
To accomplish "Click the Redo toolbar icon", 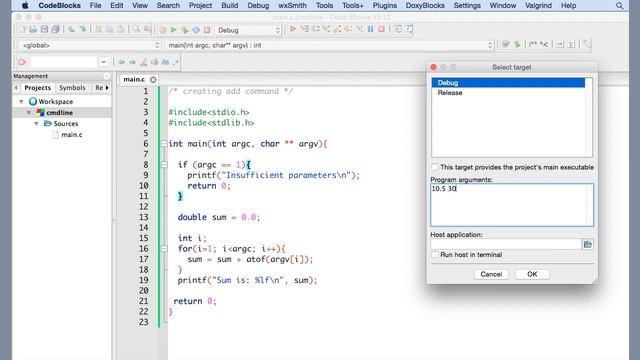I will coord(83,29).
